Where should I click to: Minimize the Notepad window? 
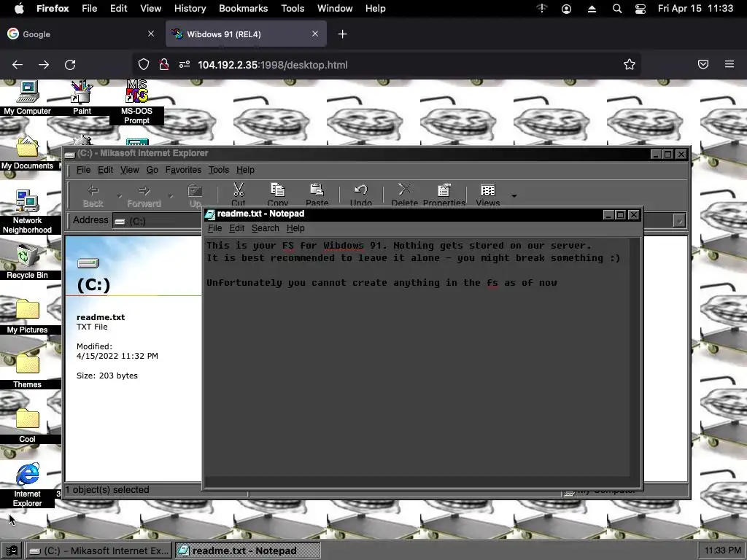tap(608, 215)
